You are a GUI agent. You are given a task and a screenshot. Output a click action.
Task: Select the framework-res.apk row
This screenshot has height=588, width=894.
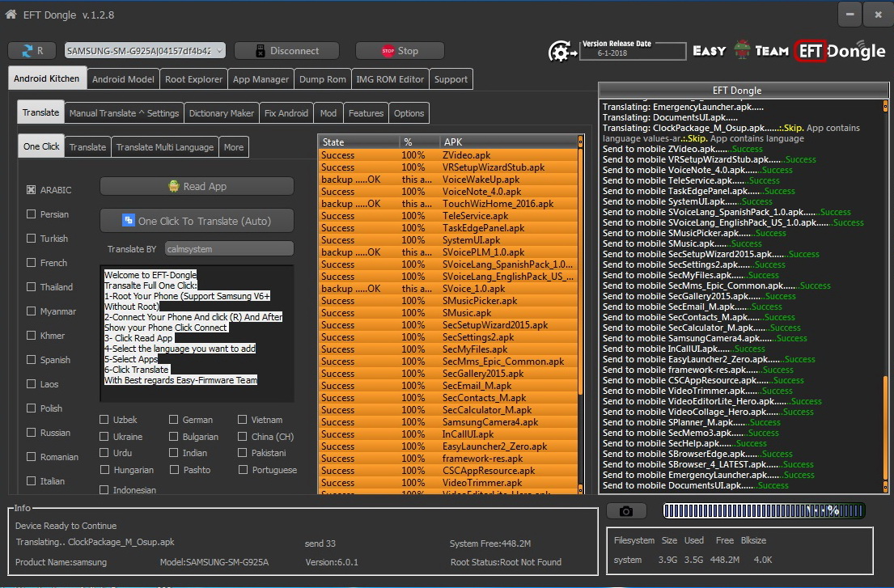tap(448, 458)
